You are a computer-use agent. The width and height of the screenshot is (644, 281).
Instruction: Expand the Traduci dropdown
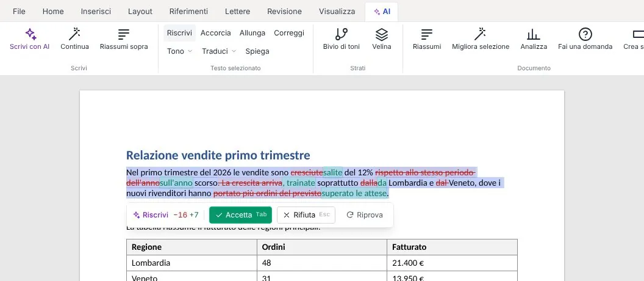pyautogui.click(x=219, y=51)
